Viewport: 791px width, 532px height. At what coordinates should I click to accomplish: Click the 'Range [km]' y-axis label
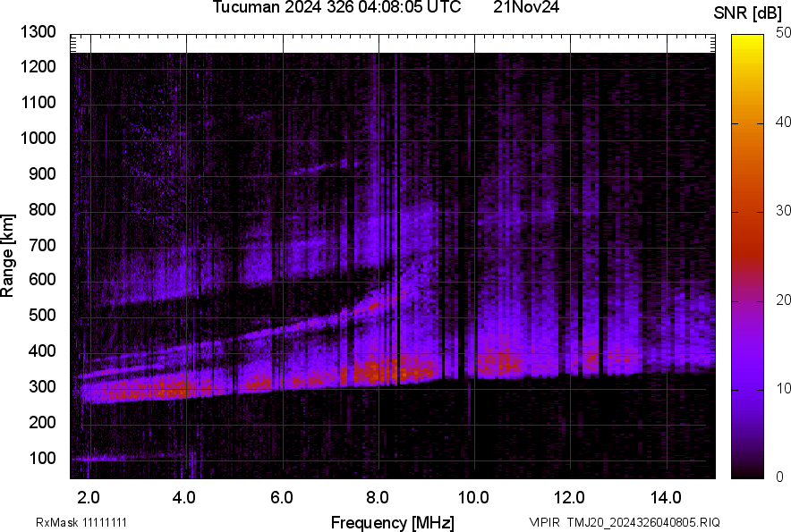8,255
